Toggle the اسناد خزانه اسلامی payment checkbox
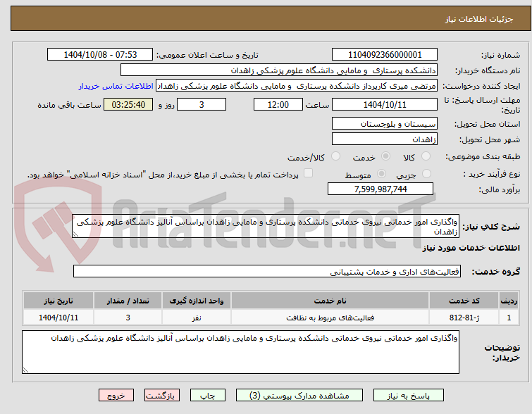Image resolution: width=532 pixels, height=414 pixels. coord(308,173)
